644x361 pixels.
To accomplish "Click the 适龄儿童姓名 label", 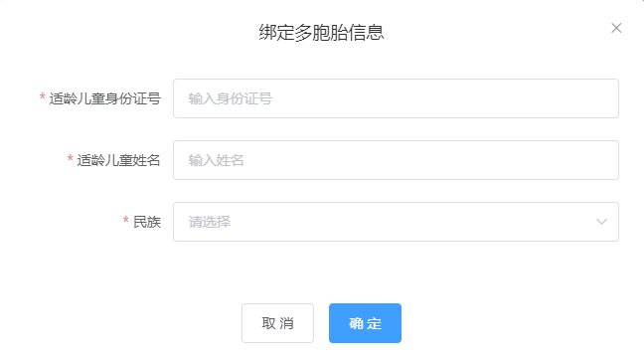I will point(118,160).
